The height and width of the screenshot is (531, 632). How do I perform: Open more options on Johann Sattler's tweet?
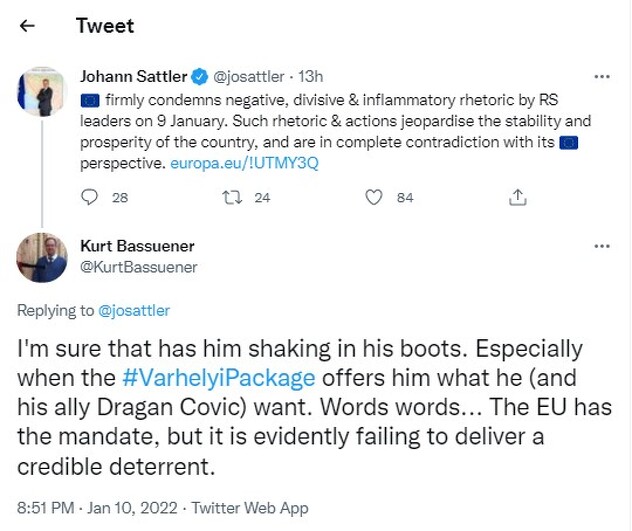601,77
